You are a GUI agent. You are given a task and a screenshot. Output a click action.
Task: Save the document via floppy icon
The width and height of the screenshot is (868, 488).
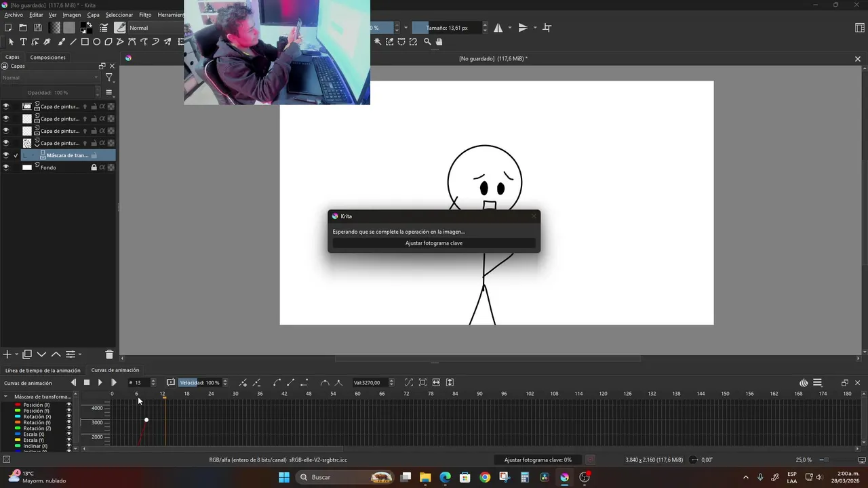coord(38,28)
